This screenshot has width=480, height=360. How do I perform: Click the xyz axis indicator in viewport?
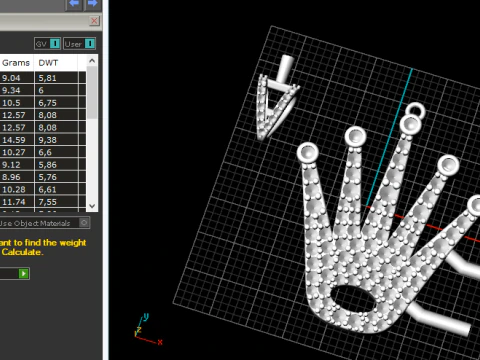click(148, 329)
